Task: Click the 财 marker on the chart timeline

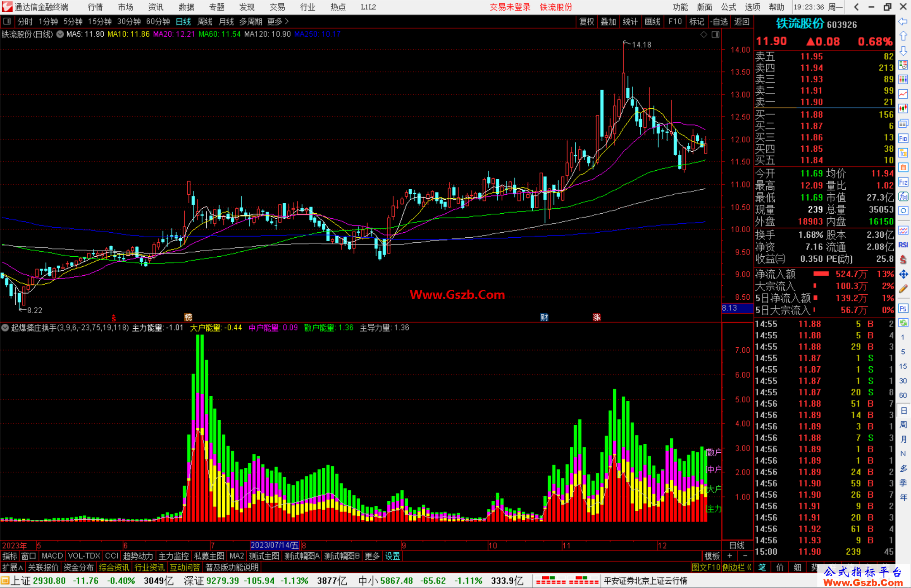Action: tap(544, 317)
